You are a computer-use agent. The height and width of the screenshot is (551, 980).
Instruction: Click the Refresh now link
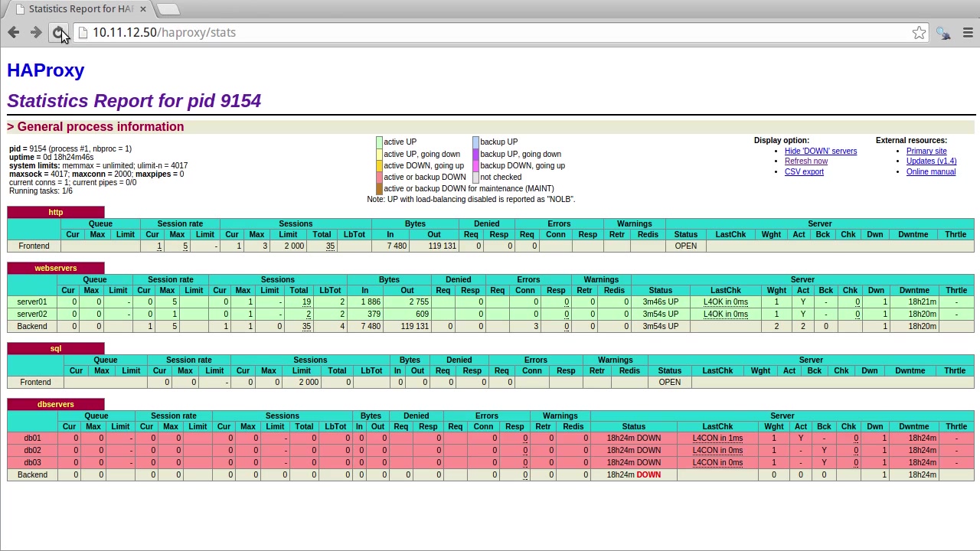[x=806, y=161]
